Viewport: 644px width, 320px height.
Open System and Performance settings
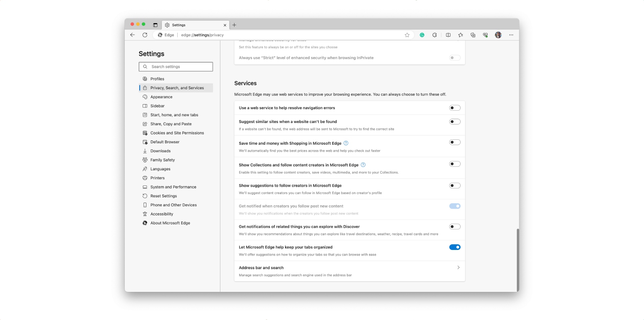176,187
